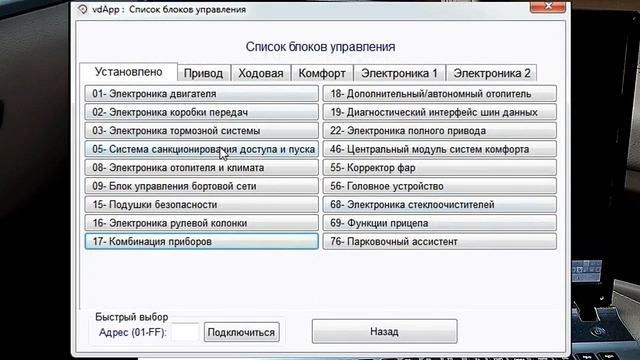Viewport: 640px width, 360px height.
Task: Click the Назад button
Action: click(384, 331)
